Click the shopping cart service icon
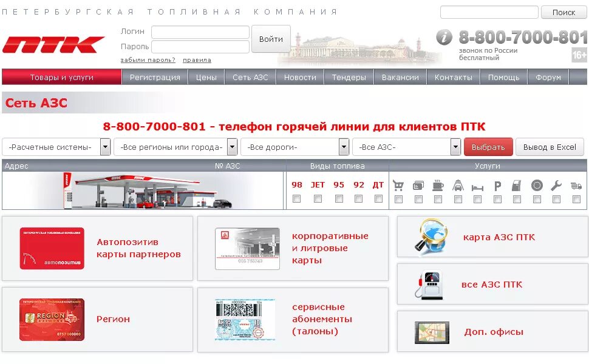The width and height of the screenshot is (589, 364). [398, 186]
